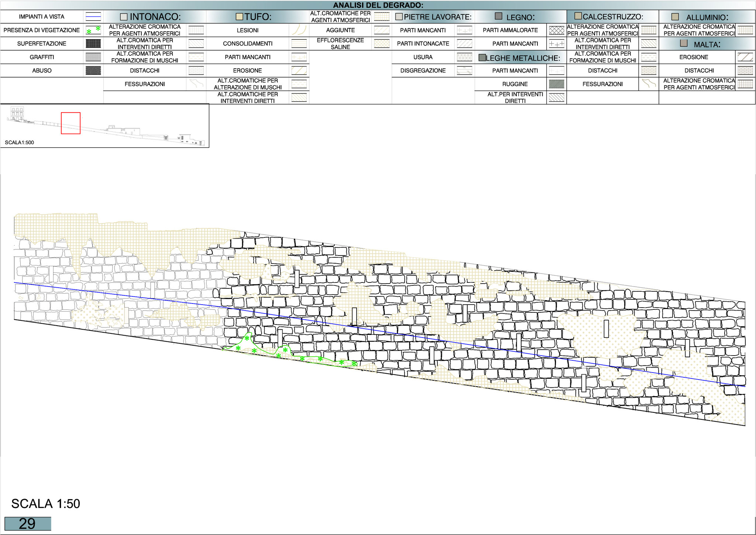756x535 pixels.
Task: Click the red rectangle in the key map
Action: (x=71, y=123)
